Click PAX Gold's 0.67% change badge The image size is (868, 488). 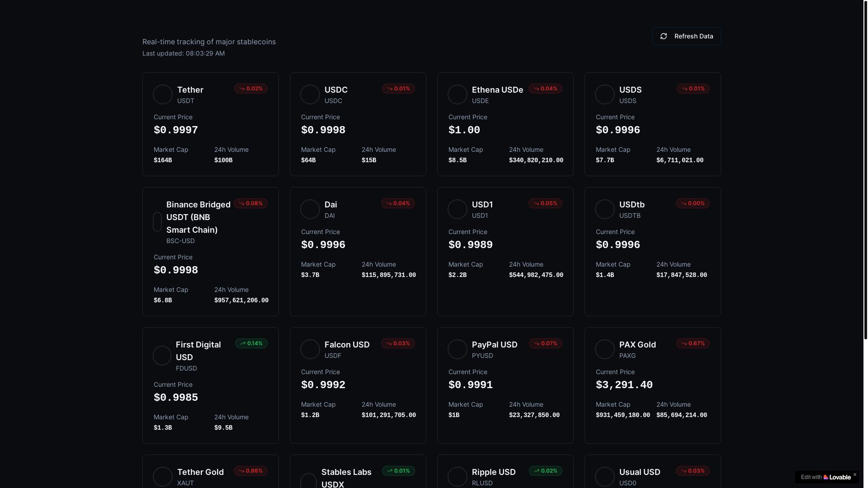pos(693,343)
